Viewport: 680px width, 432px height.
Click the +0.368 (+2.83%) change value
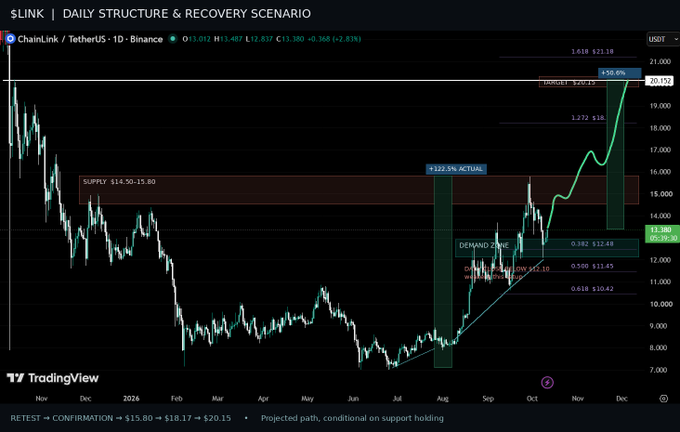(334, 39)
